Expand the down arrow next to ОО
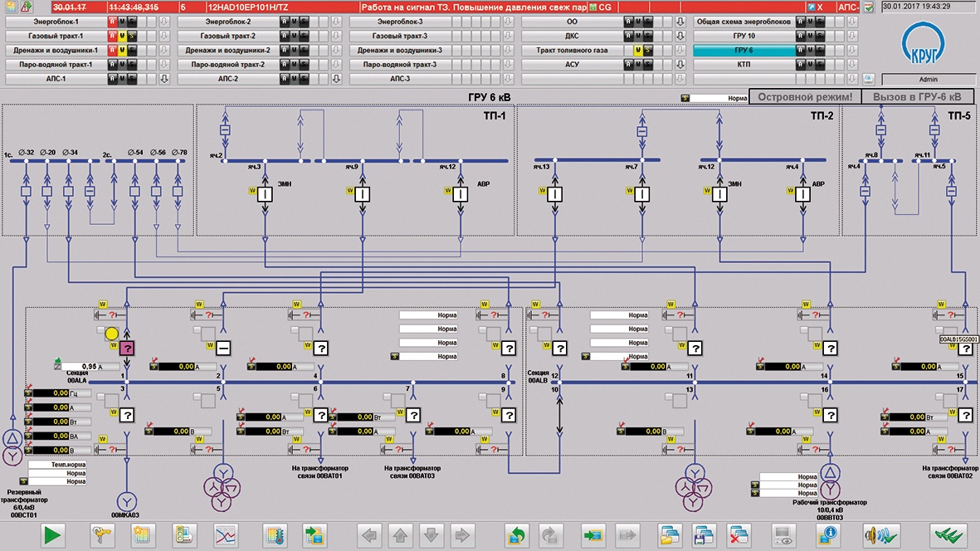 (680, 22)
